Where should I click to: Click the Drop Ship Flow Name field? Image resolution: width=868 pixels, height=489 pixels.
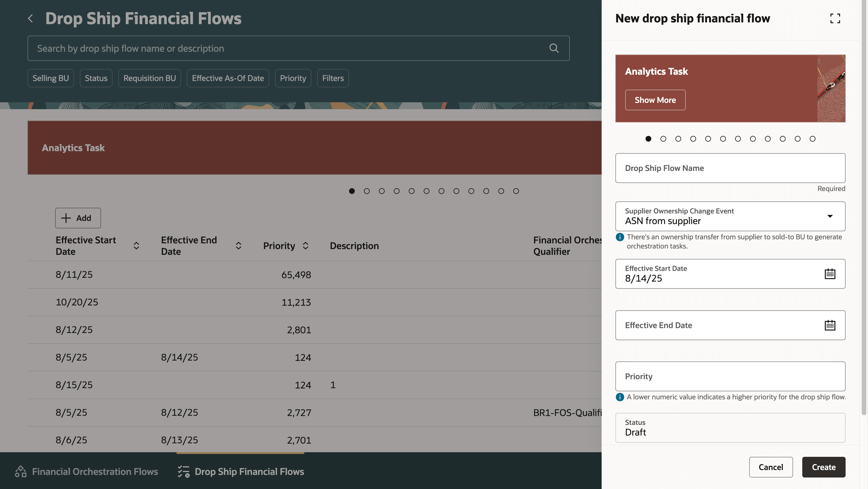(x=730, y=168)
